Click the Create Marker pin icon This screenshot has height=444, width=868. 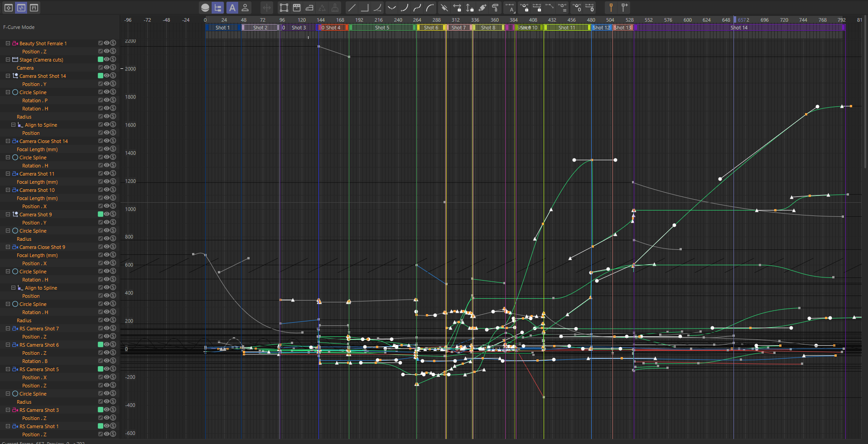tap(611, 8)
